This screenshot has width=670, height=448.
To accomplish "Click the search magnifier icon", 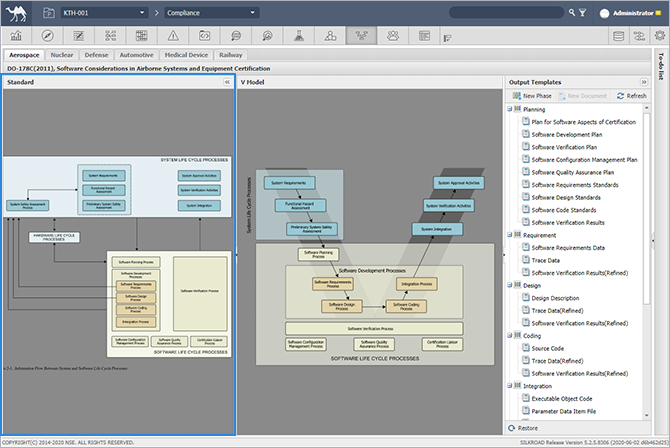I will point(572,13).
